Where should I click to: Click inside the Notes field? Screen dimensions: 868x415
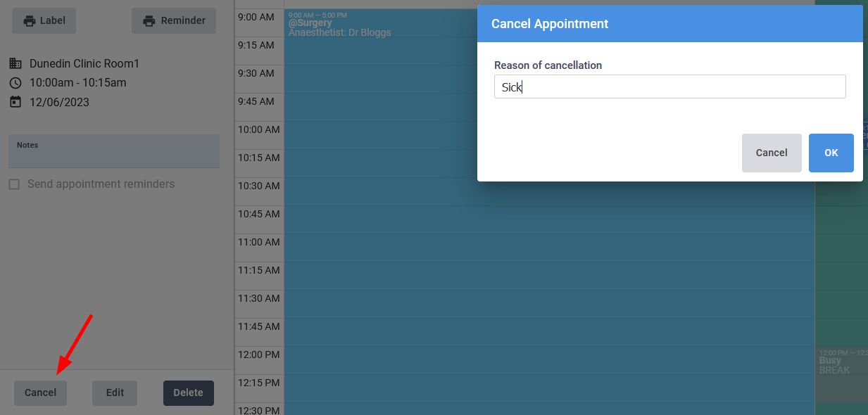(113, 151)
